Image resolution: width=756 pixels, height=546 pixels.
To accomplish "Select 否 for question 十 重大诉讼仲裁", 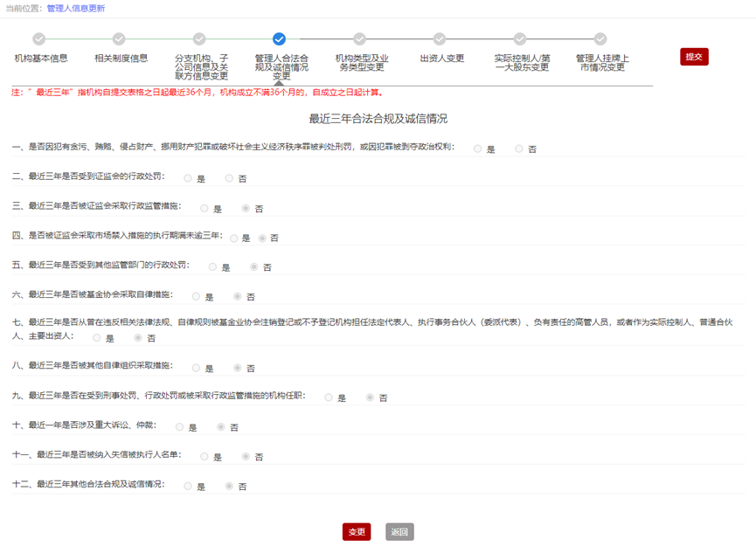I will (x=221, y=427).
